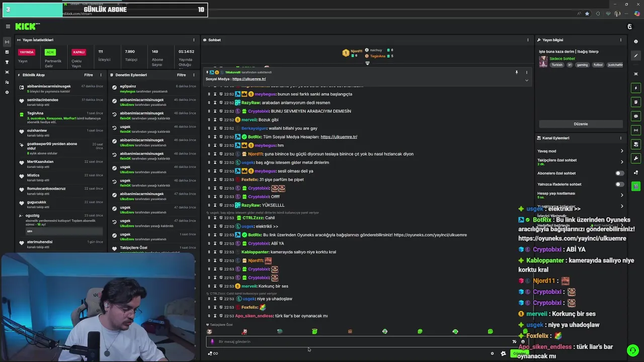Image resolution: width=644 pixels, height=362 pixels.
Task: Send message with Gönder button
Action: point(520,353)
